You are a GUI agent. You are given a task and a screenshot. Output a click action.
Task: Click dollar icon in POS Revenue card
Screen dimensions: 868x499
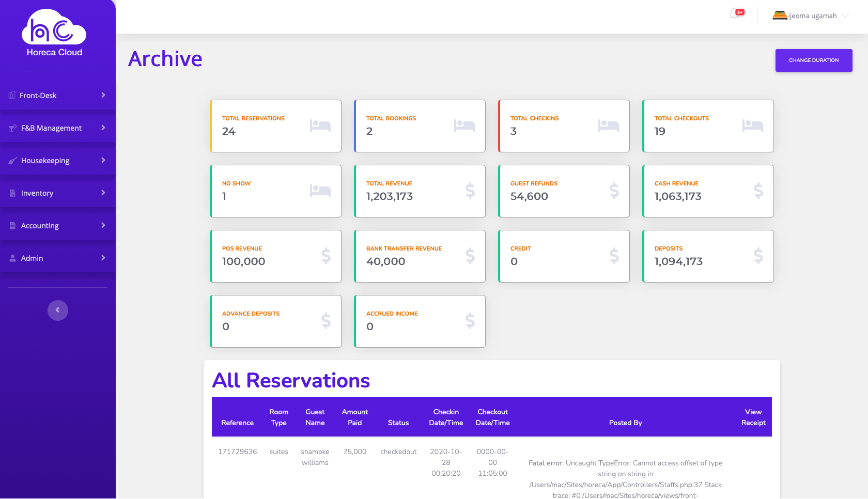pos(326,256)
